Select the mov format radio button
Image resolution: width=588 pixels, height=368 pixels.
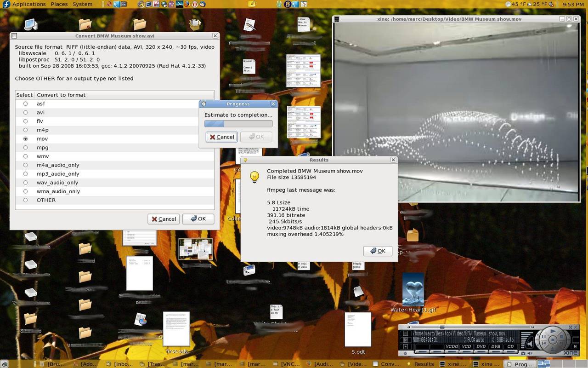pyautogui.click(x=25, y=138)
